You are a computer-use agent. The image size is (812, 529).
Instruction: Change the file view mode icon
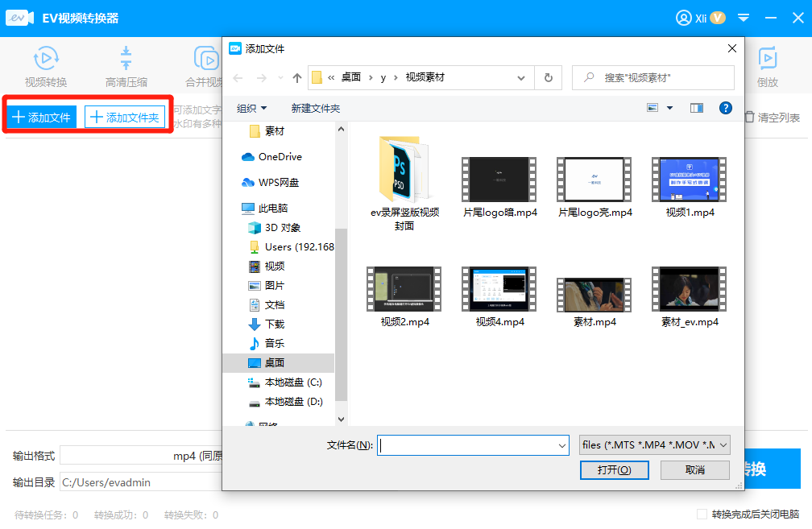[652, 108]
